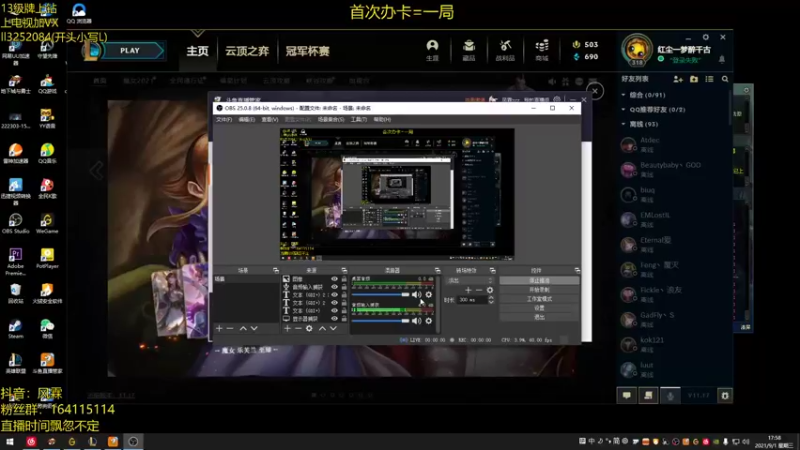
Task: Open League client notification bell
Action: click(722, 59)
